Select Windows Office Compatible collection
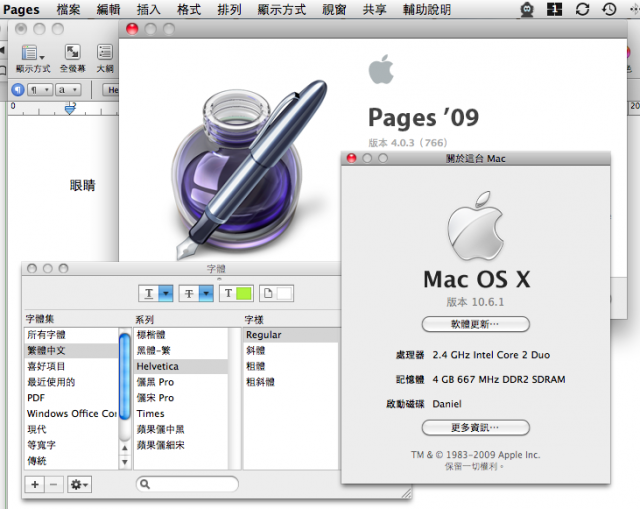Image resolution: width=640 pixels, height=509 pixels. pos(72,413)
